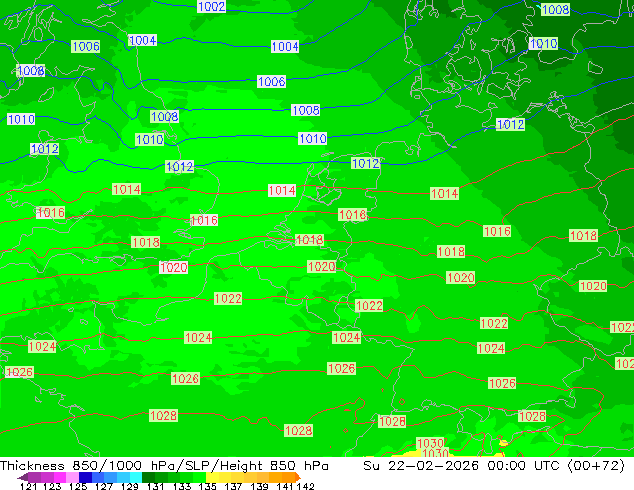
Task: Click the legend value 139
Action: pyautogui.click(x=259, y=486)
